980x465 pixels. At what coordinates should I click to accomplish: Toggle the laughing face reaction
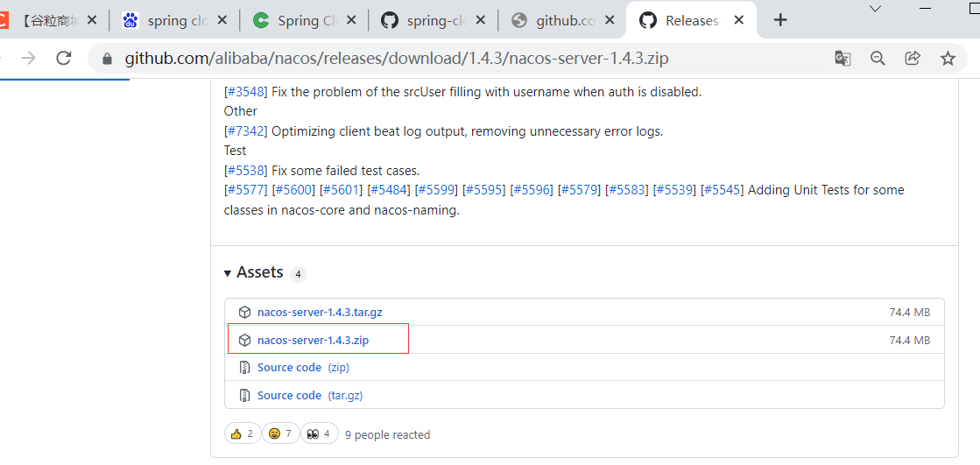[280, 433]
